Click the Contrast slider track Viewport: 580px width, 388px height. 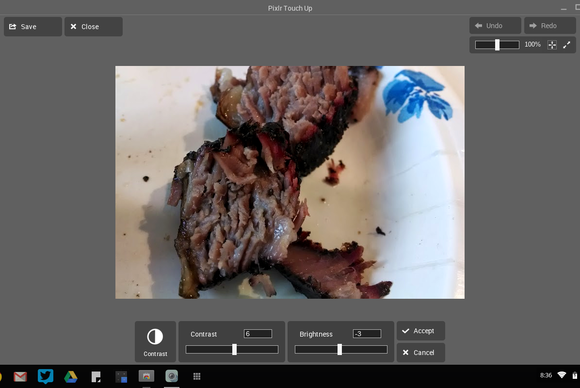(232, 350)
